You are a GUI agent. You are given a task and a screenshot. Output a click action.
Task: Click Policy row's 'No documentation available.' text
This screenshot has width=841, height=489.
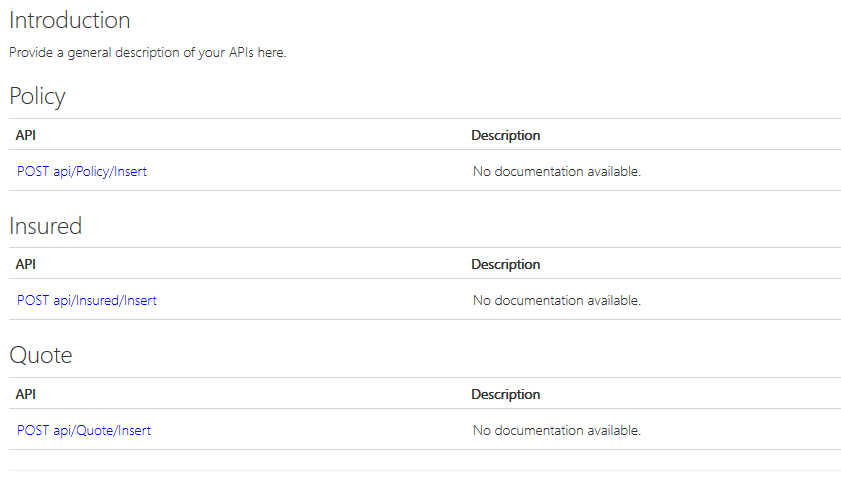[x=557, y=172]
